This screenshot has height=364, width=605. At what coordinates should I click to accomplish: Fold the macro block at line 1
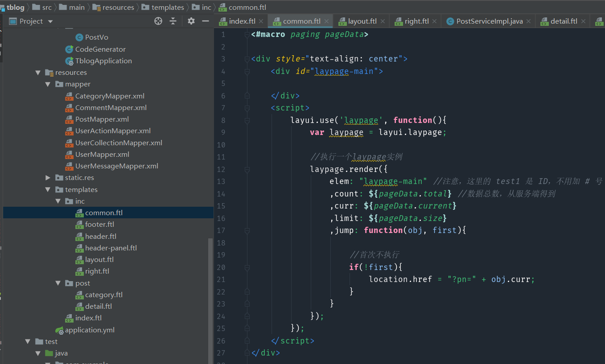[x=246, y=34]
